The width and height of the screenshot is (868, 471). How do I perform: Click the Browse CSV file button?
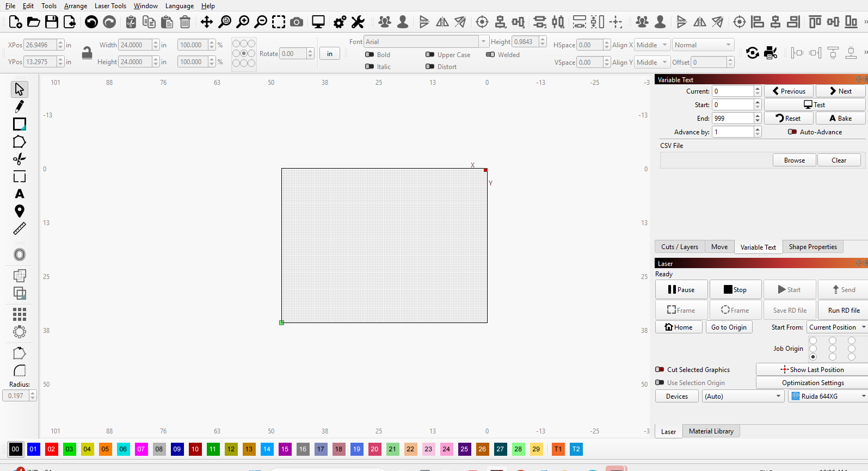(x=794, y=160)
